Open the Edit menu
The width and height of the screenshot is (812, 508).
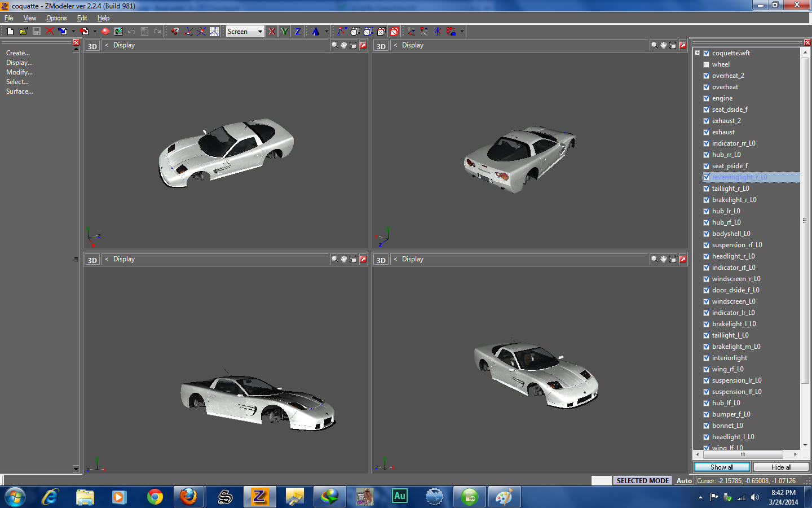pos(81,17)
